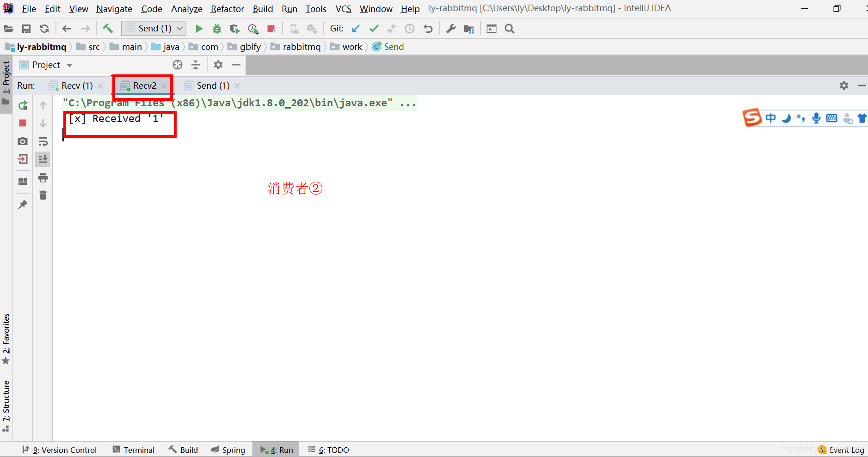Click the Search Everywhere magnifier
The image size is (868, 457).
click(510, 29)
